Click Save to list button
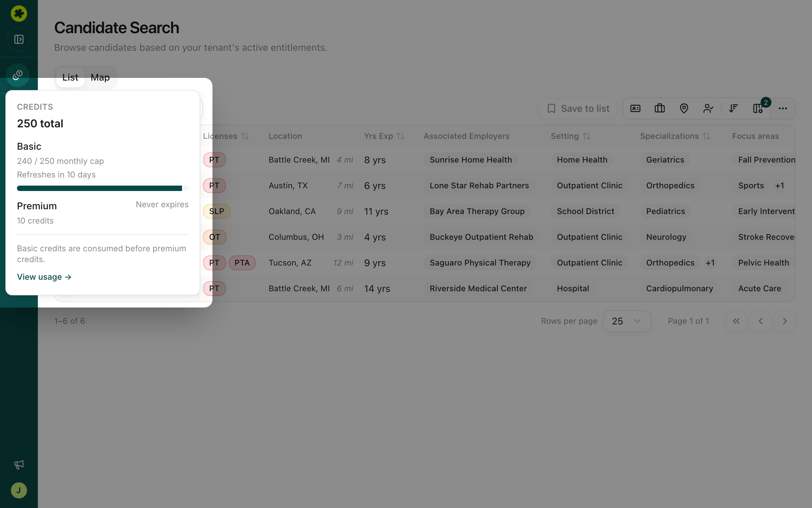 tap(578, 108)
